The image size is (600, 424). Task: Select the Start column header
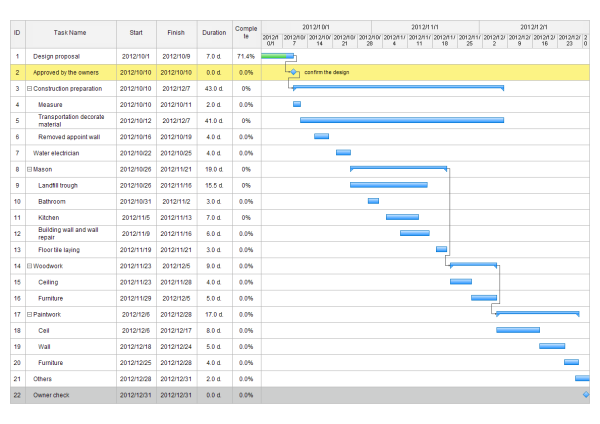[x=136, y=33]
